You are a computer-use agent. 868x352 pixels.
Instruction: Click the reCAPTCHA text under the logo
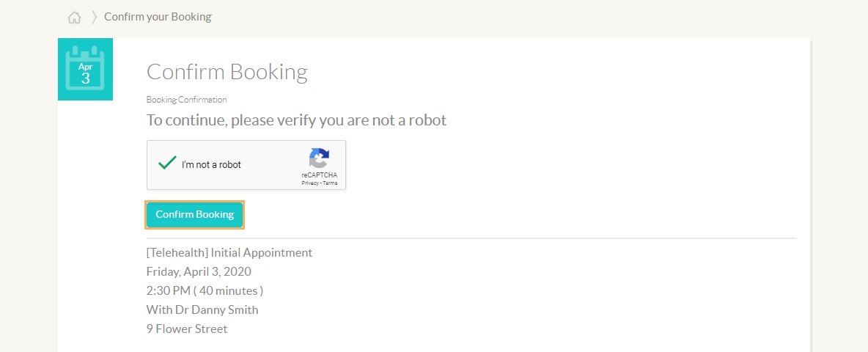pyautogui.click(x=320, y=175)
